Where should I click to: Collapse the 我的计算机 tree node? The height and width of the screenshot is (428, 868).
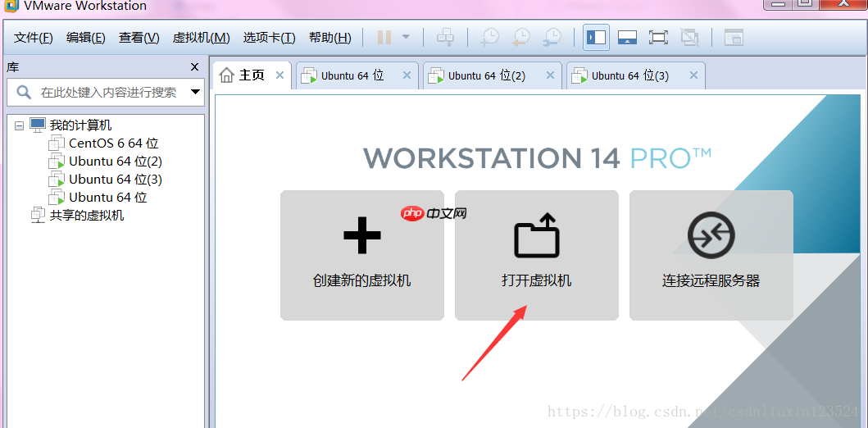[x=19, y=125]
